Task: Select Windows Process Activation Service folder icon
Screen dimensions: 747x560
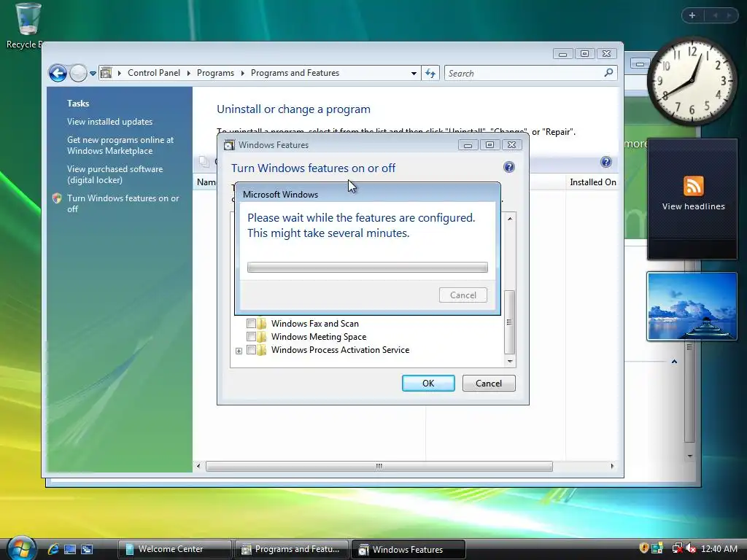Action: coord(262,350)
